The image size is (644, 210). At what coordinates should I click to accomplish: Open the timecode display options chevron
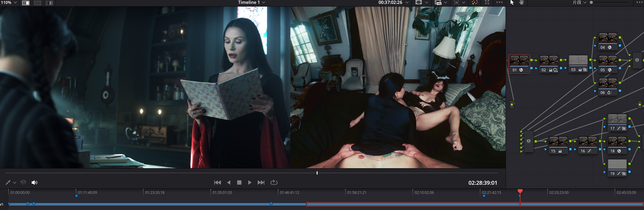[x=407, y=3]
